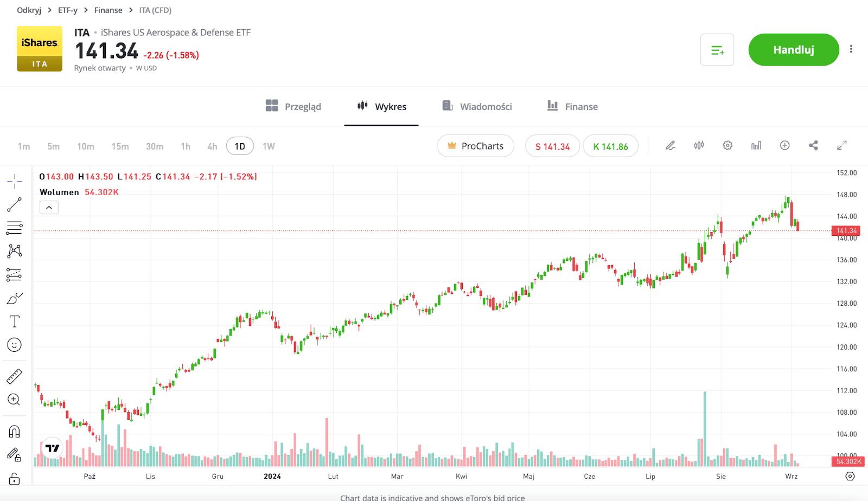Go to Odkryj breadcrumb

pos(29,10)
